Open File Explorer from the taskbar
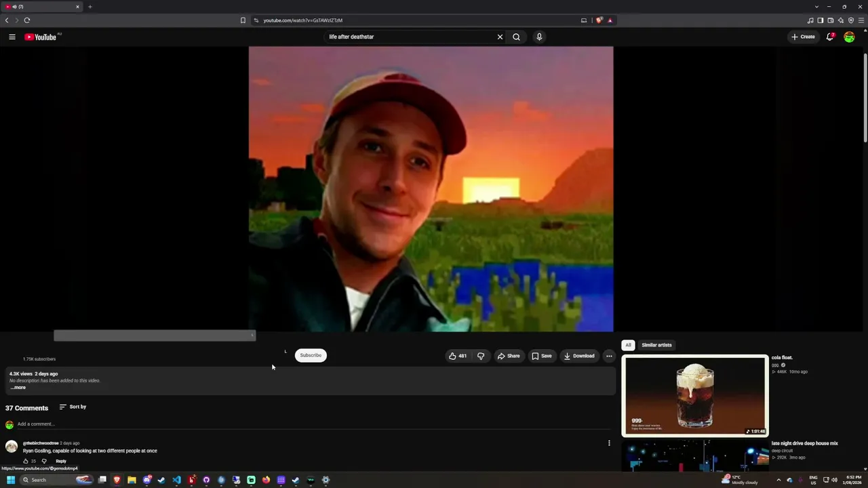Viewport: 868px width, 488px height. (132, 480)
